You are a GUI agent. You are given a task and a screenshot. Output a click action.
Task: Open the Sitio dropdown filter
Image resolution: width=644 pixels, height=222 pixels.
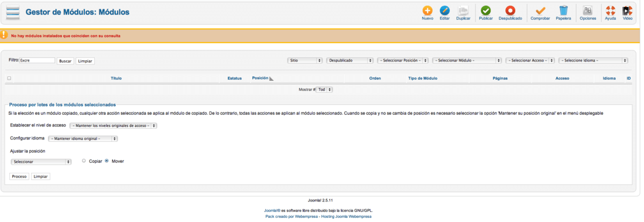[x=305, y=60]
